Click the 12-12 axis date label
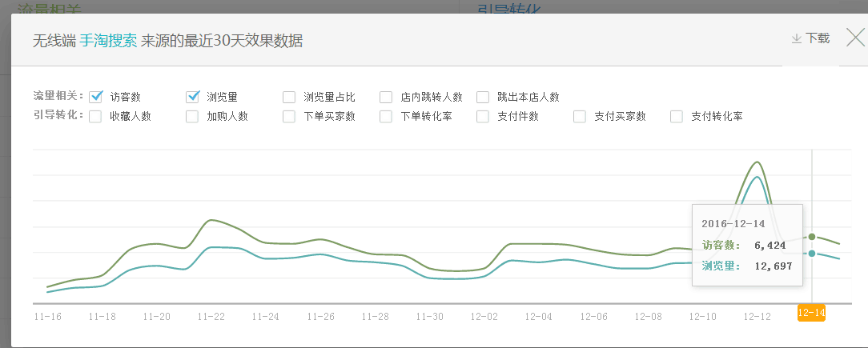The height and width of the screenshot is (348, 868). click(757, 317)
